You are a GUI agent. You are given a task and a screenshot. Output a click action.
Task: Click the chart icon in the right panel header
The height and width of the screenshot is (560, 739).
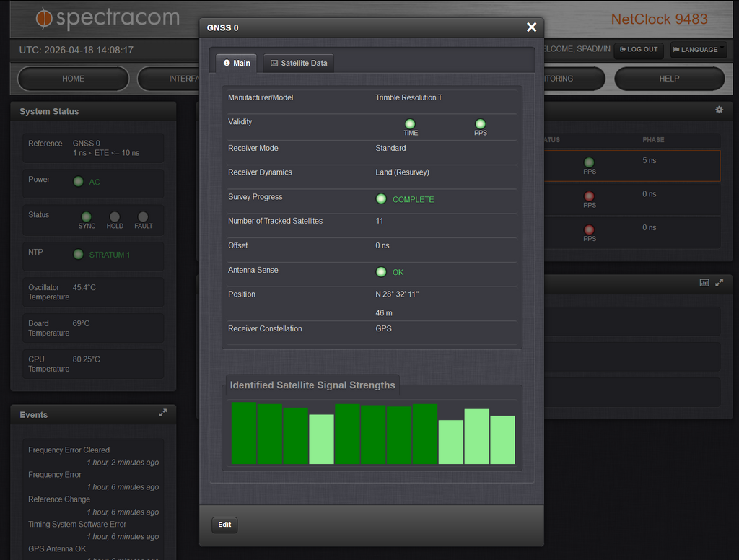[x=704, y=283]
